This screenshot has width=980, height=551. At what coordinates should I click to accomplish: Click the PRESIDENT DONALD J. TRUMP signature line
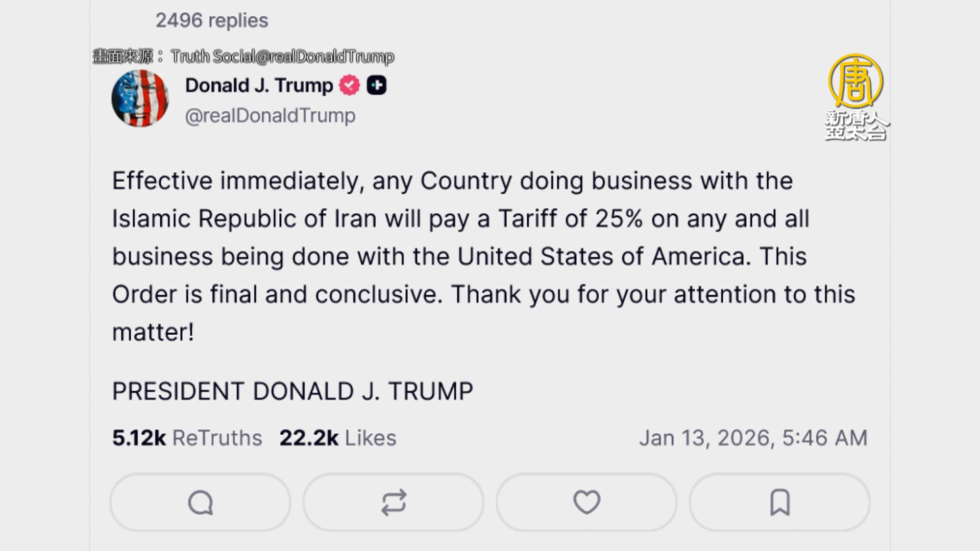tap(292, 391)
